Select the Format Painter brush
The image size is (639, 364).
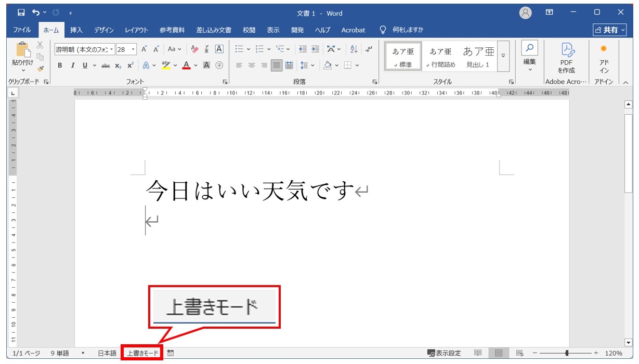pos(40,68)
